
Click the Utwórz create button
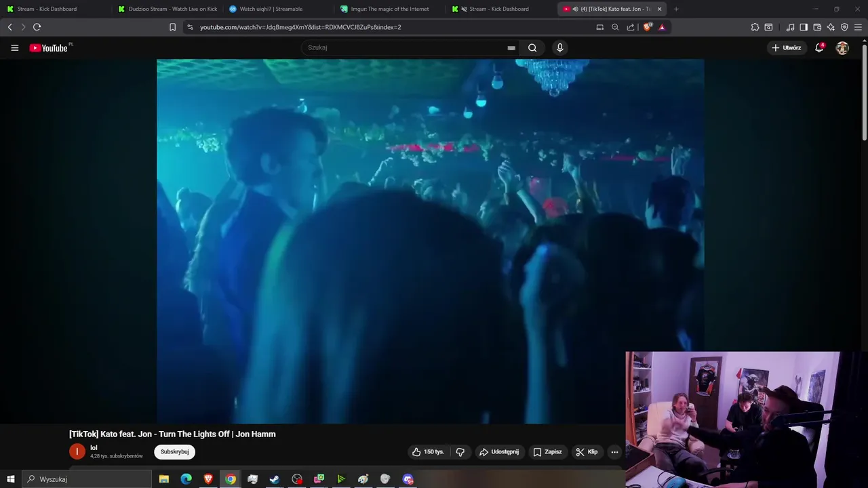(x=787, y=48)
